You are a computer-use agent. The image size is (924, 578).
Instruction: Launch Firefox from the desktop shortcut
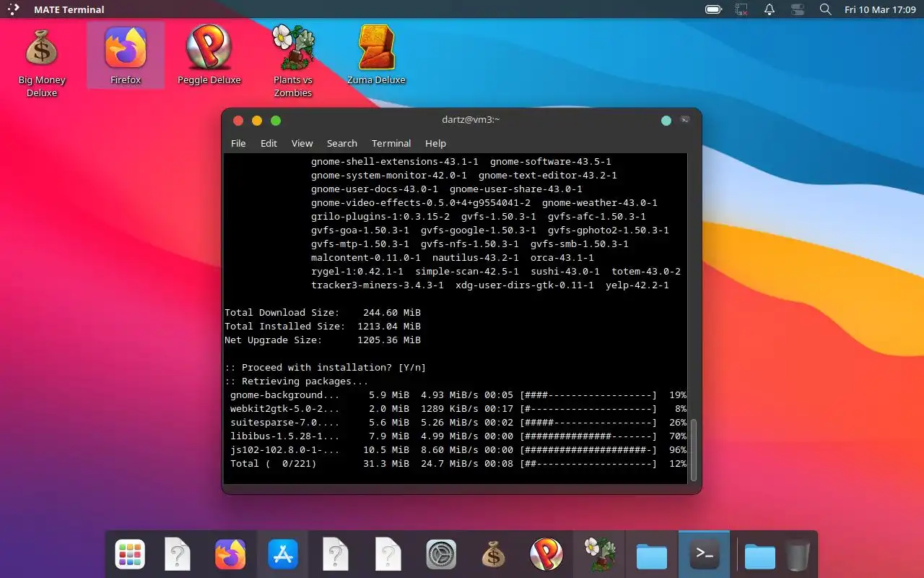tap(126, 56)
